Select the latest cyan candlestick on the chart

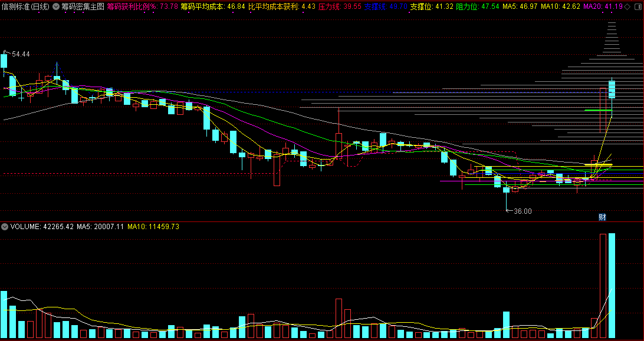612,90
